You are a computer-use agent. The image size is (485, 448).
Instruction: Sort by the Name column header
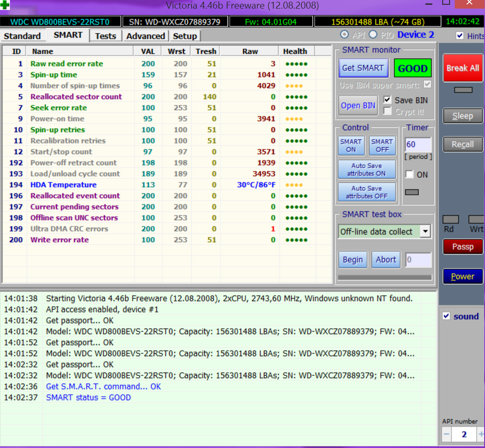(80, 51)
